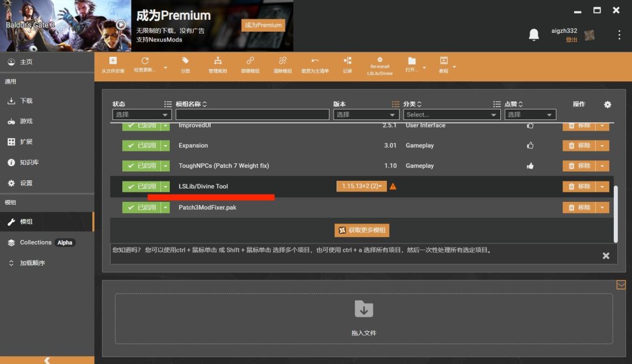Screen dimensions: 632x364
Task: Endorse the Expansion mod with thumbs-up
Action: pyautogui.click(x=530, y=146)
